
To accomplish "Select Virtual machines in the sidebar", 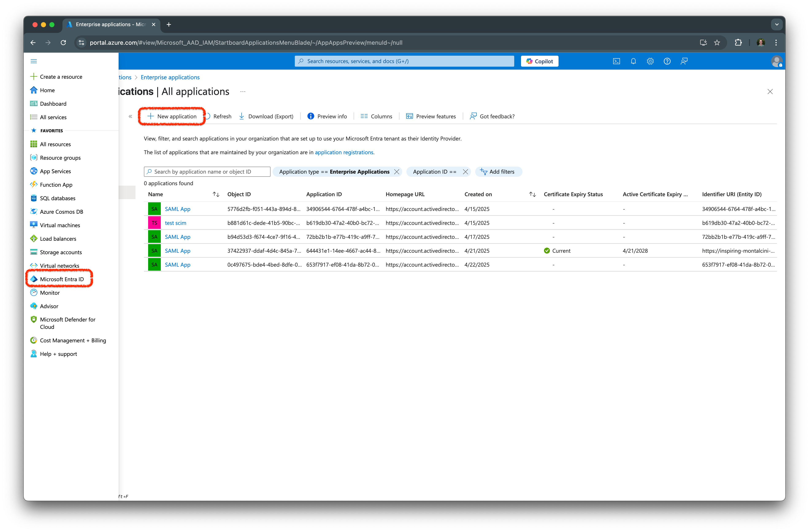I will 60,225.
